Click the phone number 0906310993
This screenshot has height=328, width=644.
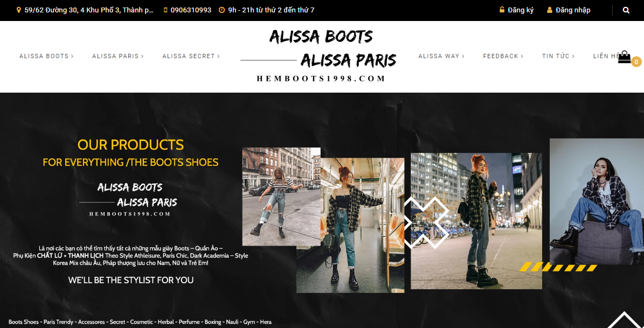click(191, 10)
